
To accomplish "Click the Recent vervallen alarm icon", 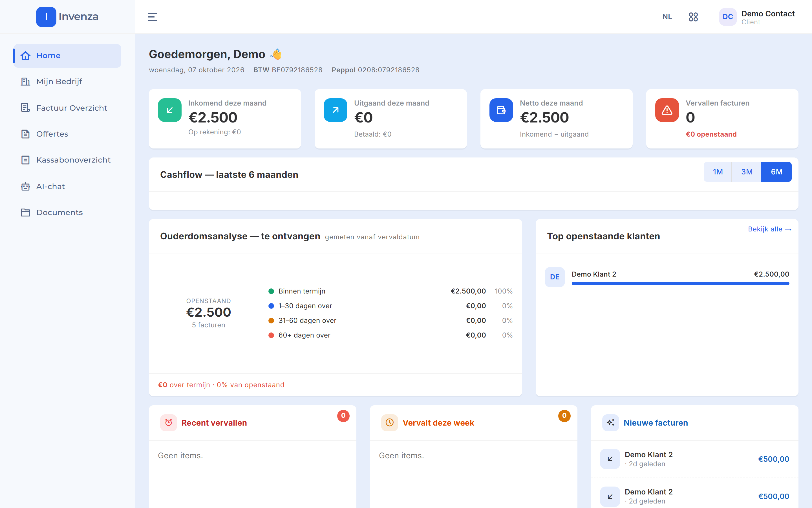I will point(168,423).
